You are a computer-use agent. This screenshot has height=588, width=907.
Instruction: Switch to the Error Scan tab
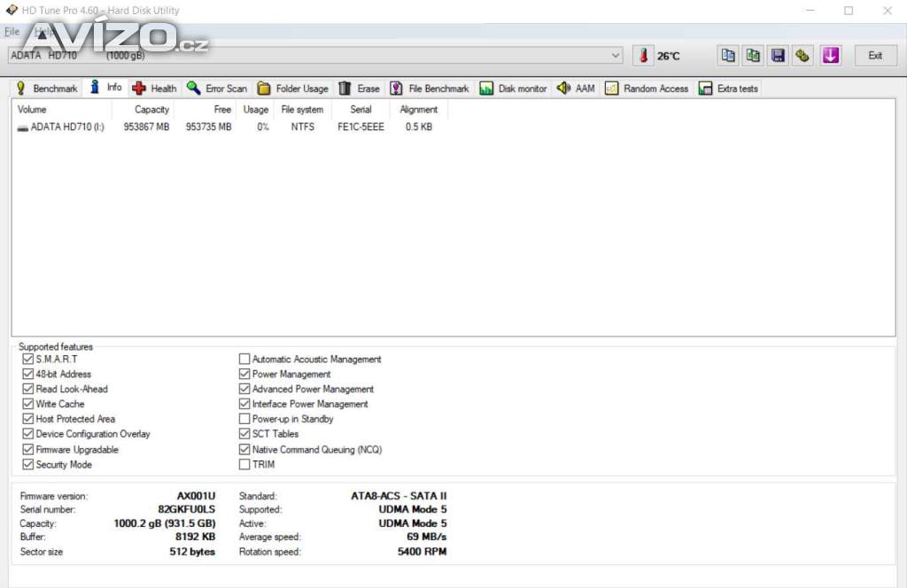click(x=218, y=88)
